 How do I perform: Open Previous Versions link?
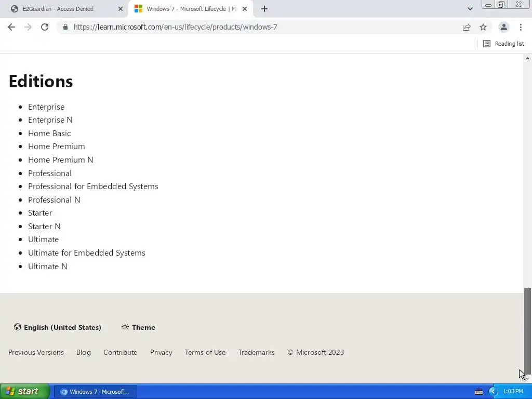36,352
